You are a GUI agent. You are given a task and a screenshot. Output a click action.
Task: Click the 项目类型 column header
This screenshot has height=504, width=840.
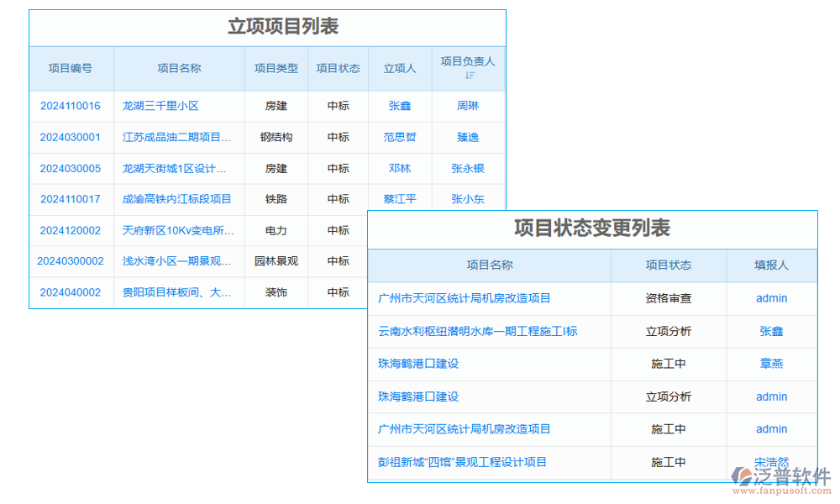(276, 69)
